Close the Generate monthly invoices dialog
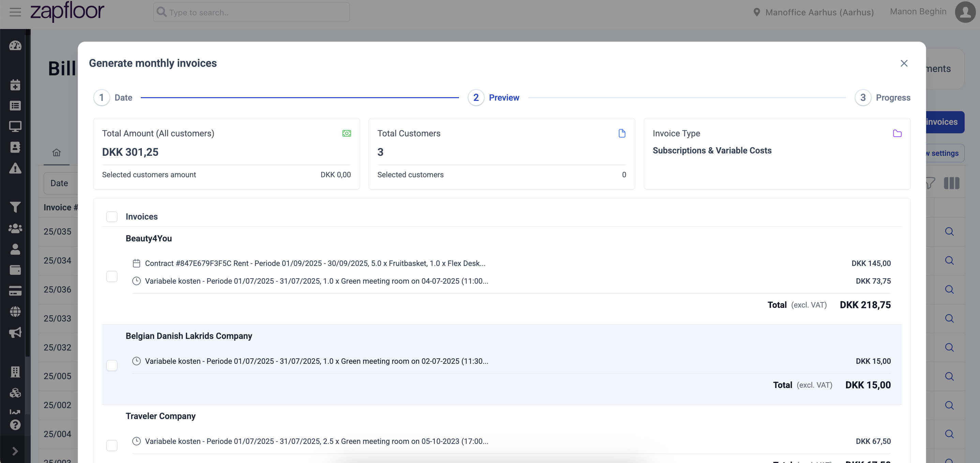The height and width of the screenshot is (463, 980). (x=904, y=63)
